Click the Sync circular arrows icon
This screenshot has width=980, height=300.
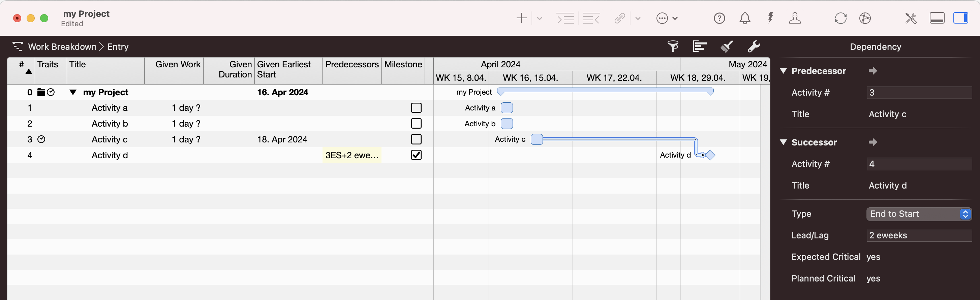pyautogui.click(x=840, y=18)
